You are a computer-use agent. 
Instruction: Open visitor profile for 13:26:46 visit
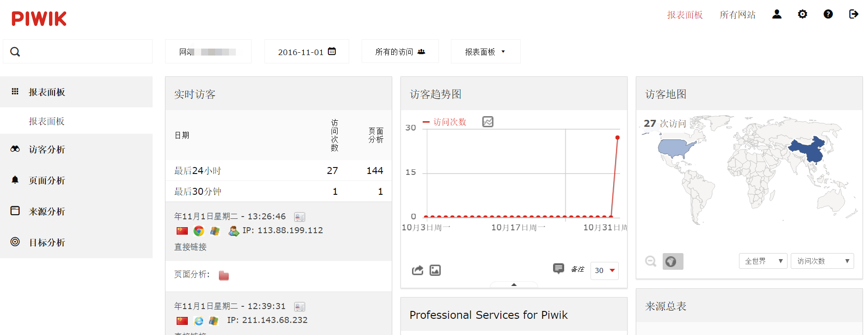point(300,217)
